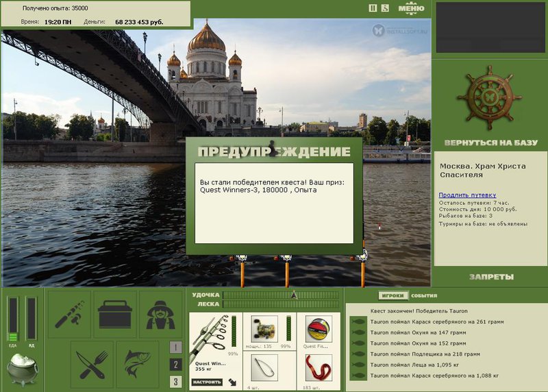Click the Получено опыта: 35000 text

point(55,8)
